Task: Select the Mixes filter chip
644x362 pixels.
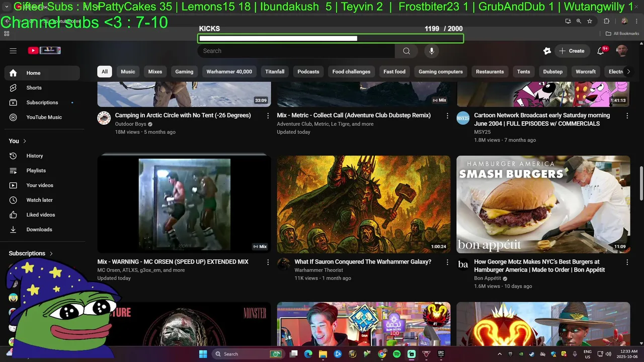Action: pyautogui.click(x=155, y=71)
